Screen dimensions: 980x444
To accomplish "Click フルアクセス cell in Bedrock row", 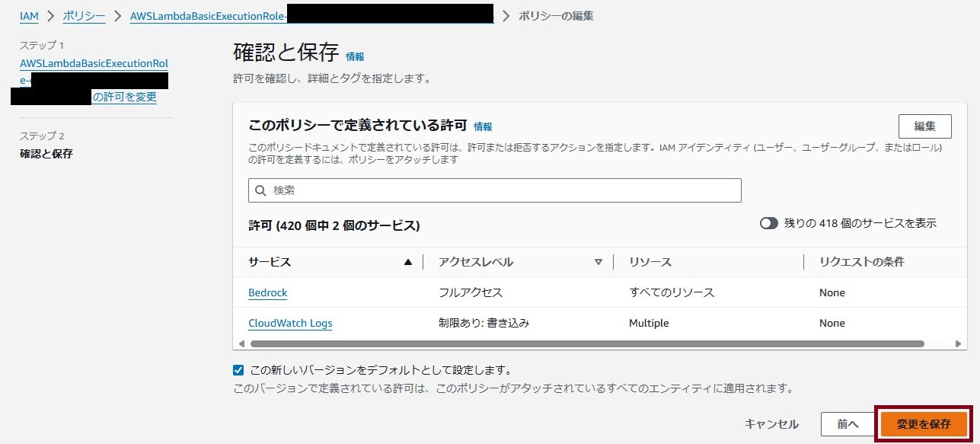I will coord(471,292).
